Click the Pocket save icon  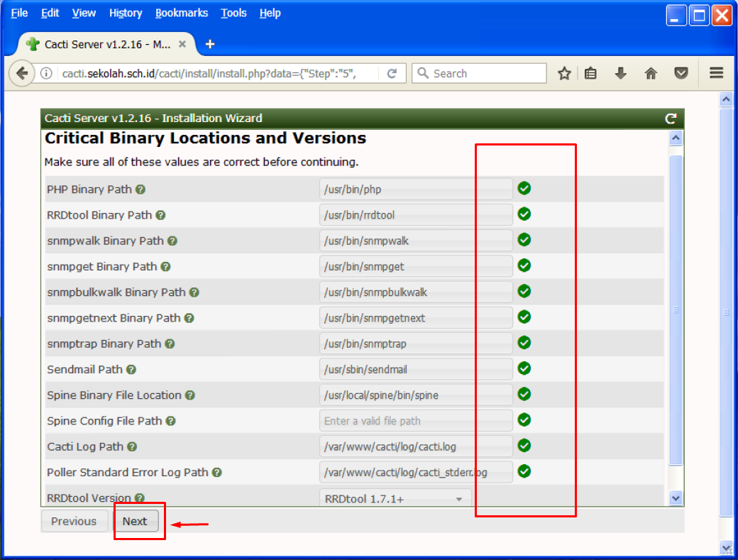pos(681,73)
